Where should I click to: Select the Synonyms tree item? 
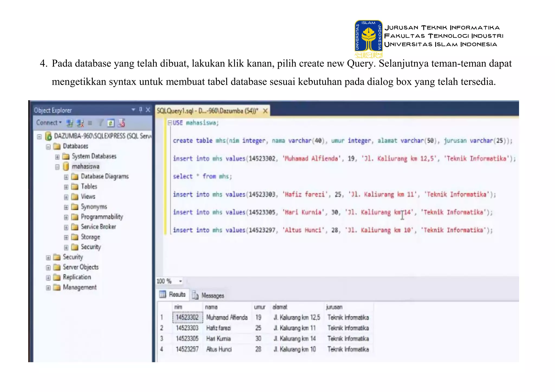coord(94,207)
